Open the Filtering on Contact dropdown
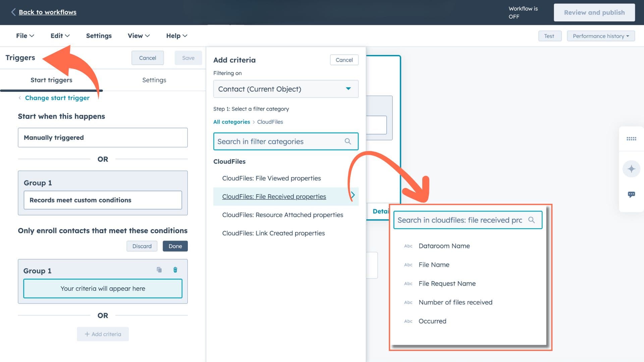The width and height of the screenshot is (644, 362). pos(286,89)
